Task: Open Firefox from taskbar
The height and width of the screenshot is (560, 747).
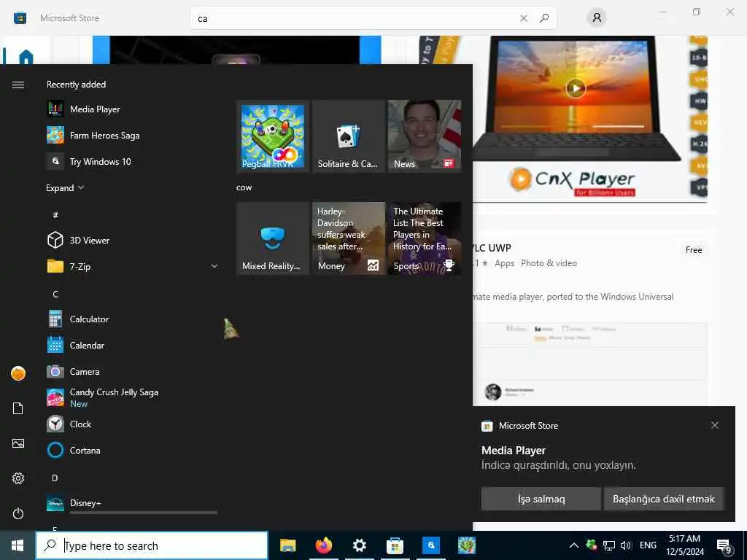Action: coord(323,545)
